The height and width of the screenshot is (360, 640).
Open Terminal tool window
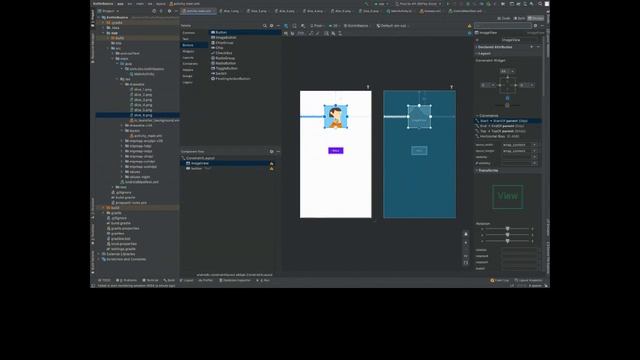pos(150,280)
